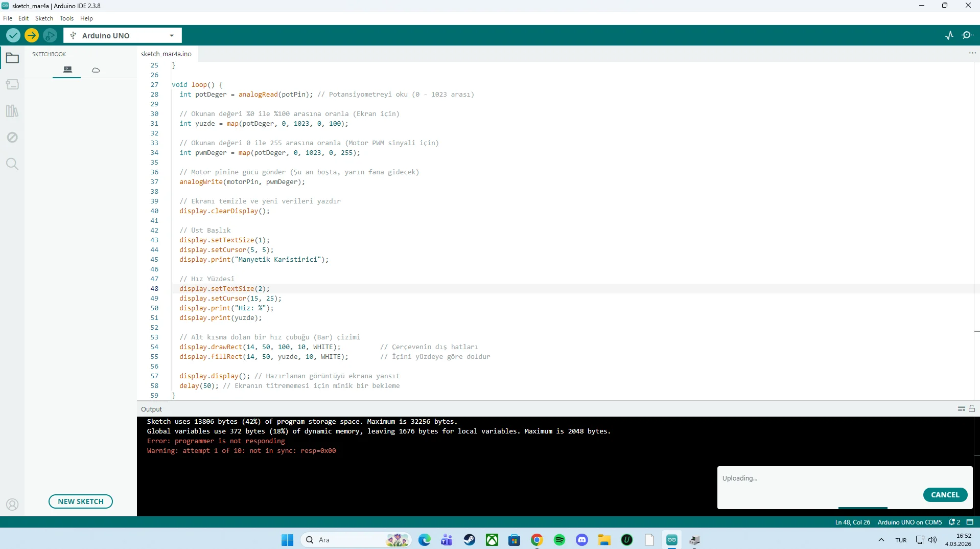Toggle the Sketchbook folder panel
Viewport: 980px width, 549px height.
click(12, 58)
